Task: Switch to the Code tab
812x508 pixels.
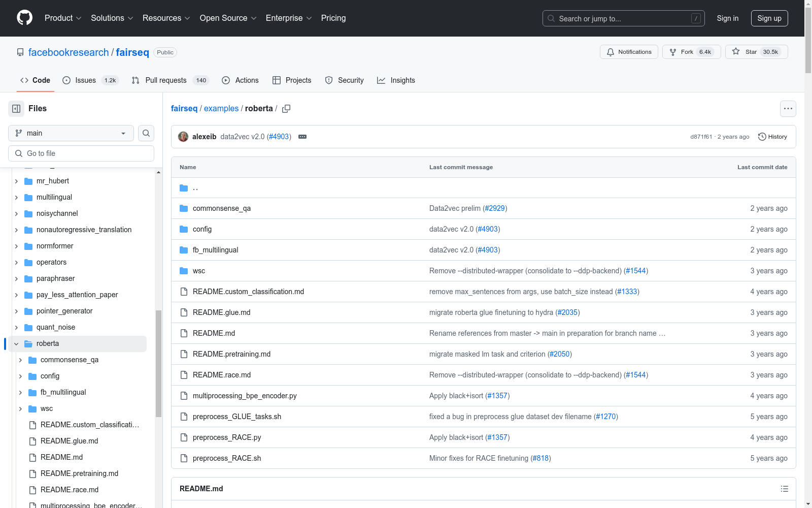Action: coord(35,80)
